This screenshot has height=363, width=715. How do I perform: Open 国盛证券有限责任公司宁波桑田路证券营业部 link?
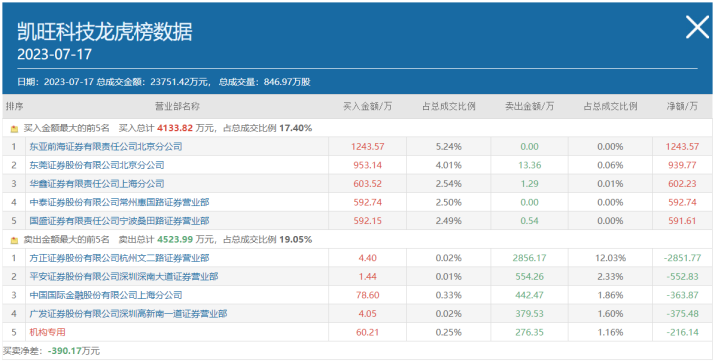119,221
